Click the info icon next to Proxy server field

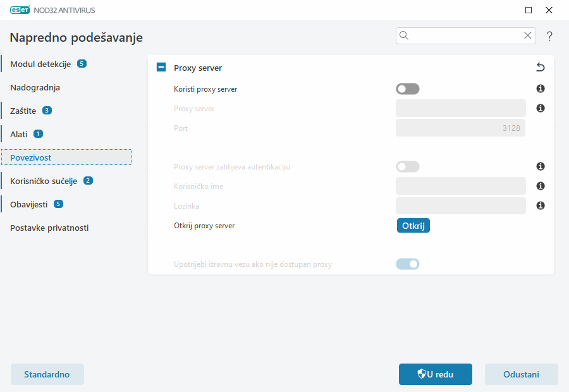coord(540,108)
